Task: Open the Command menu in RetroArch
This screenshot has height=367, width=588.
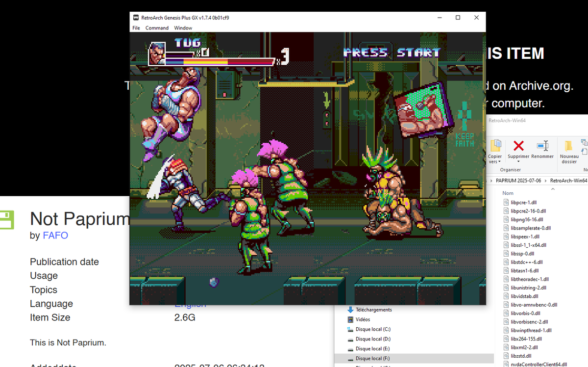Action: (x=157, y=28)
